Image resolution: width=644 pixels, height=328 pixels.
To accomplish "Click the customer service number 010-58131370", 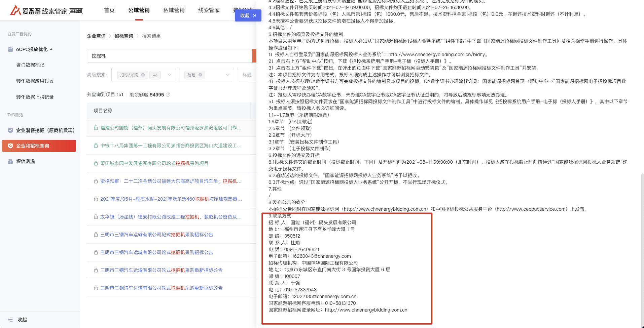I will point(340,303).
